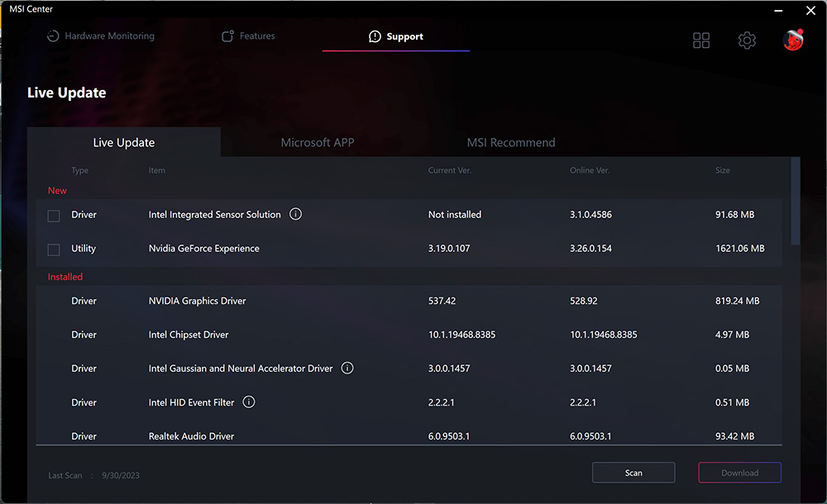Show info for Intel Integrated Sensor Solution
This screenshot has width=827, height=504.
point(296,214)
